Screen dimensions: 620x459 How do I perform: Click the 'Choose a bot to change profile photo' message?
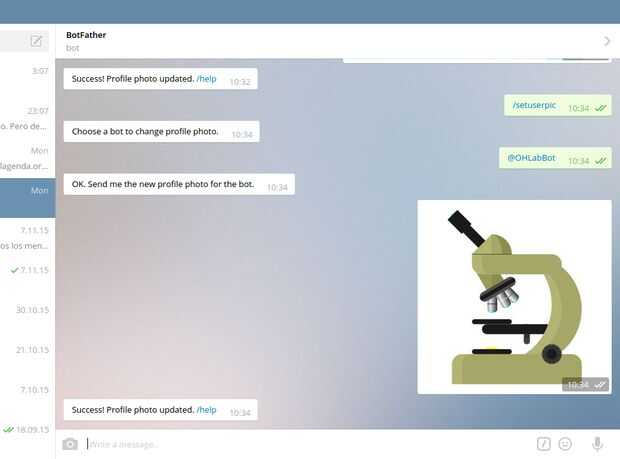(161, 132)
